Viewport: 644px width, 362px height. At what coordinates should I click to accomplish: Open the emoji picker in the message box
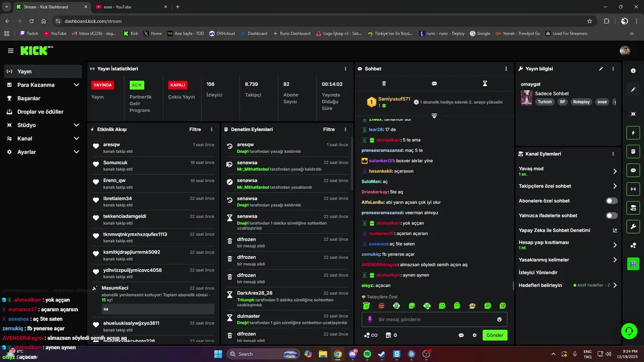499,319
